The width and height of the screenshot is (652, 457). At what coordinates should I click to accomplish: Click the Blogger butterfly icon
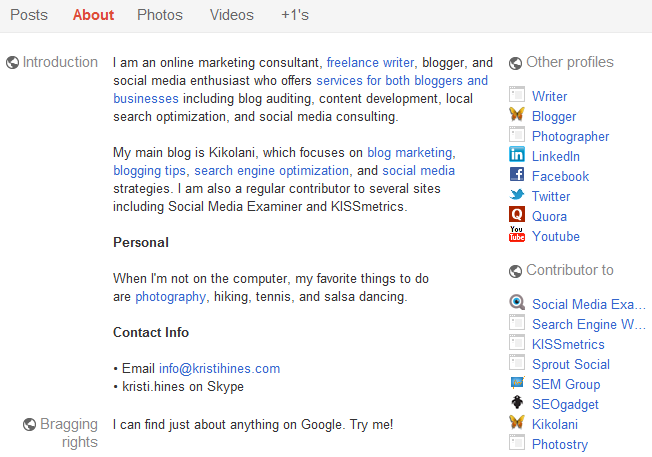(x=517, y=114)
